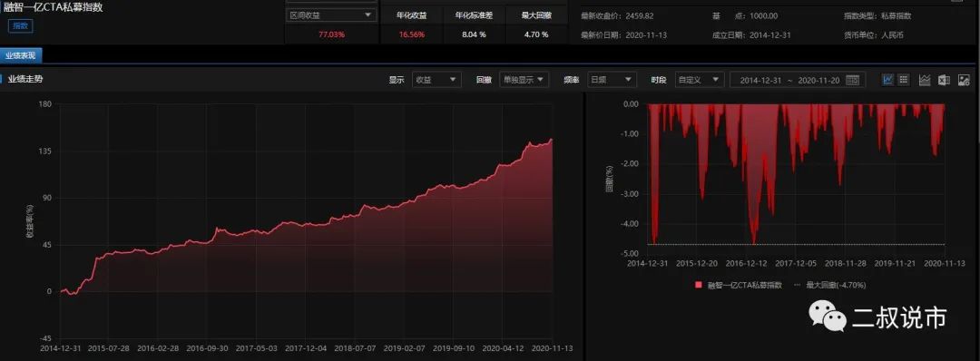Click the 77.03% interval return value
This screenshot has width=980, height=361.
pos(331,34)
